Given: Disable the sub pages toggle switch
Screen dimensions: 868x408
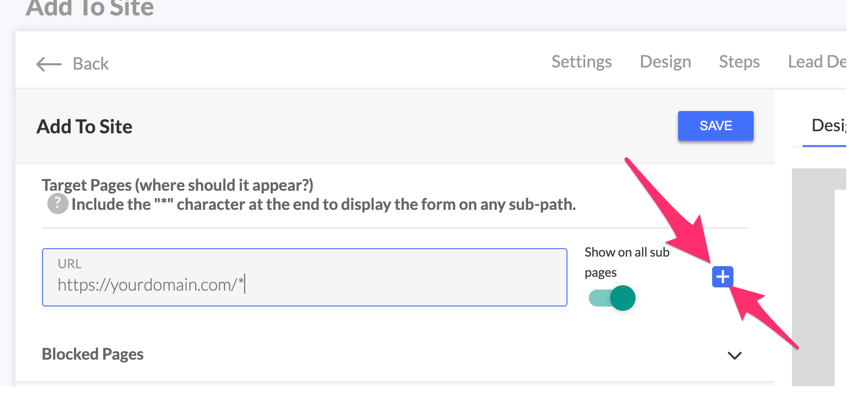Looking at the screenshot, I should point(612,298).
